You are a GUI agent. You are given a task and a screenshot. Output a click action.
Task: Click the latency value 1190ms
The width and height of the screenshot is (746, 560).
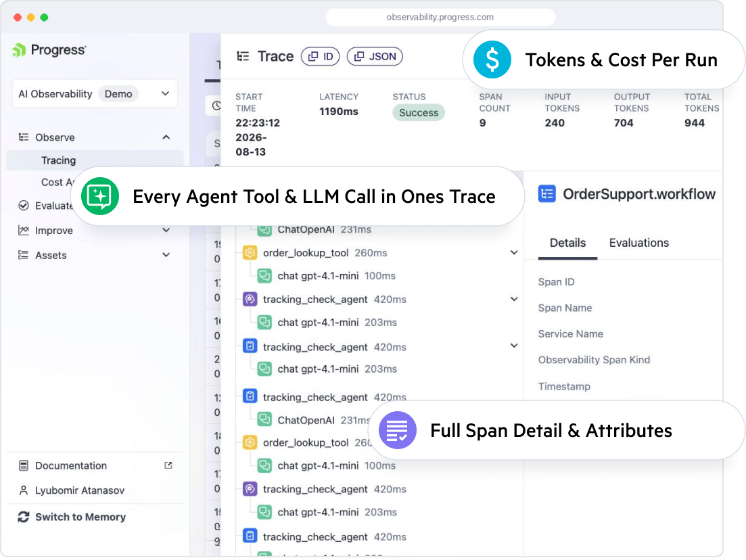click(339, 112)
